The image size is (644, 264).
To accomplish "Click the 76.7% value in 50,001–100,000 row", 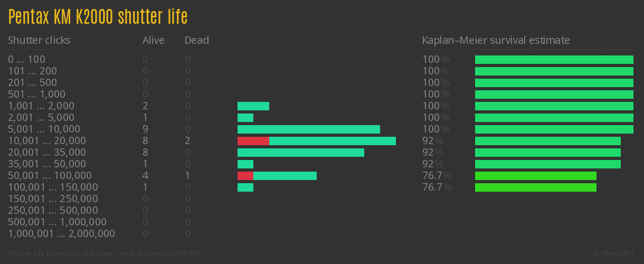I will click(x=437, y=176).
